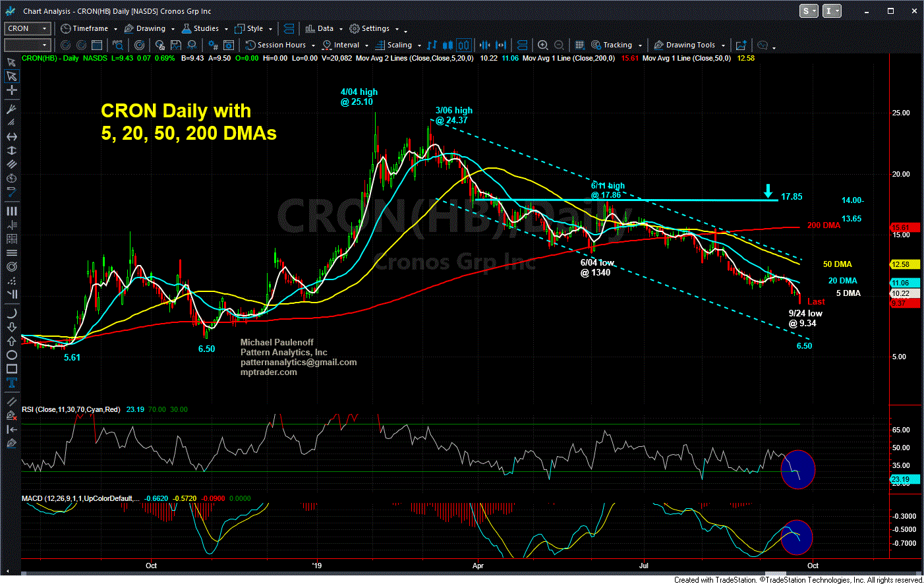The width and height of the screenshot is (924, 584).
Task: Expand the Scaling dropdown
Action: (419, 45)
